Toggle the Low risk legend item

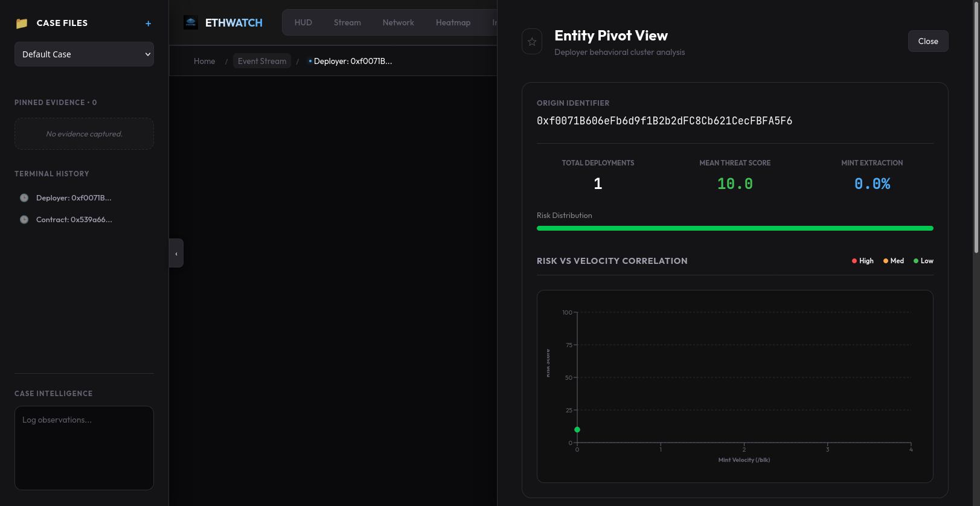click(x=923, y=261)
